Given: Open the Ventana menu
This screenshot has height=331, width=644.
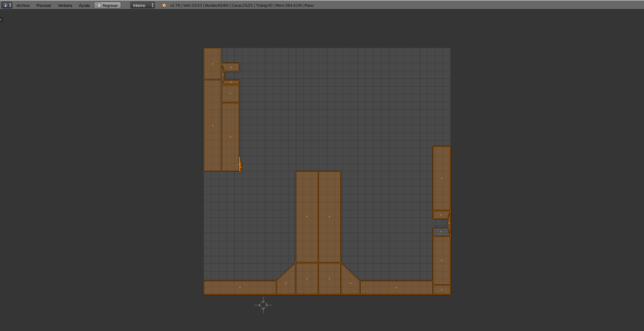Looking at the screenshot, I should click(x=65, y=5).
